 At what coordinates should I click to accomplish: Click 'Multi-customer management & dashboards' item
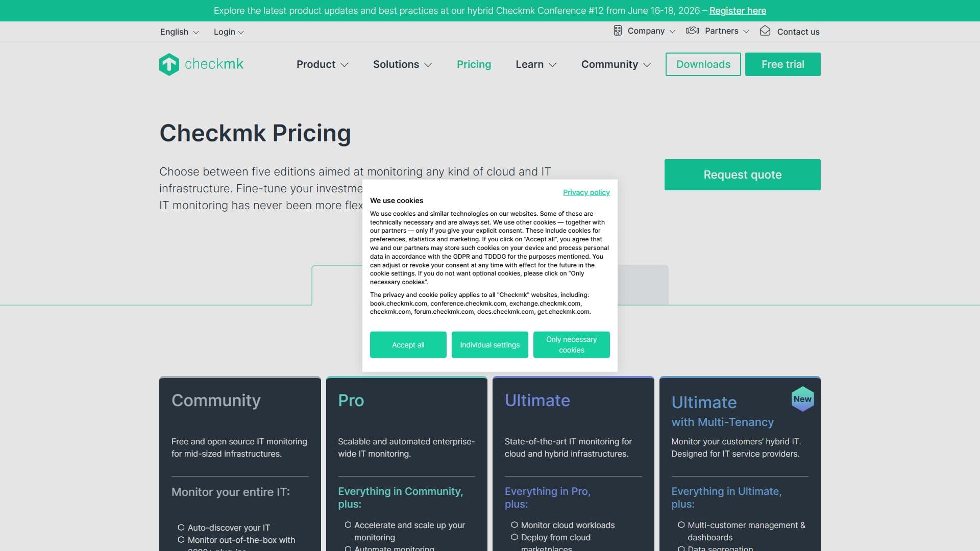coord(746,531)
